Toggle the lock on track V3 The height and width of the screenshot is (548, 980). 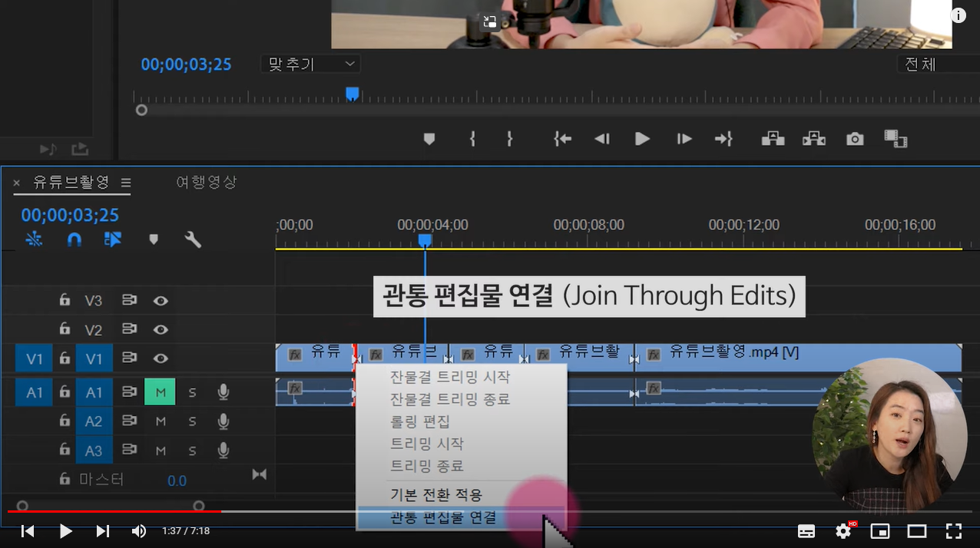coord(65,300)
